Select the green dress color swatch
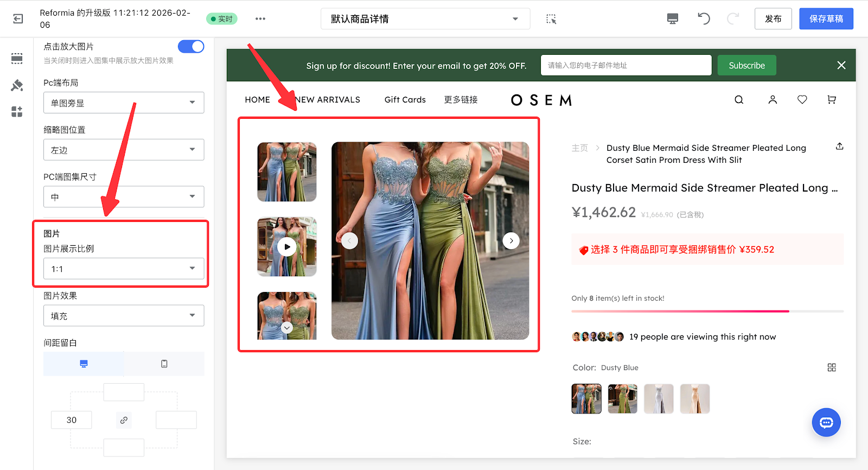 tap(622, 399)
